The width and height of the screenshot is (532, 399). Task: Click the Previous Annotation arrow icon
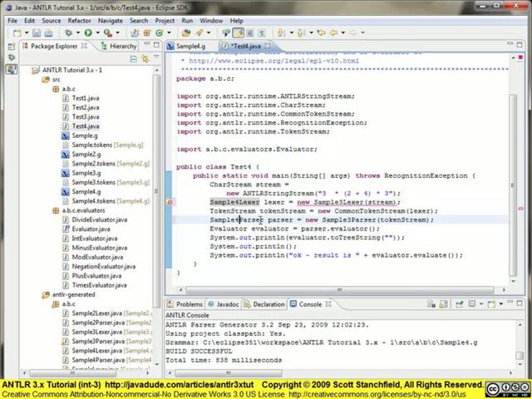(x=301, y=33)
